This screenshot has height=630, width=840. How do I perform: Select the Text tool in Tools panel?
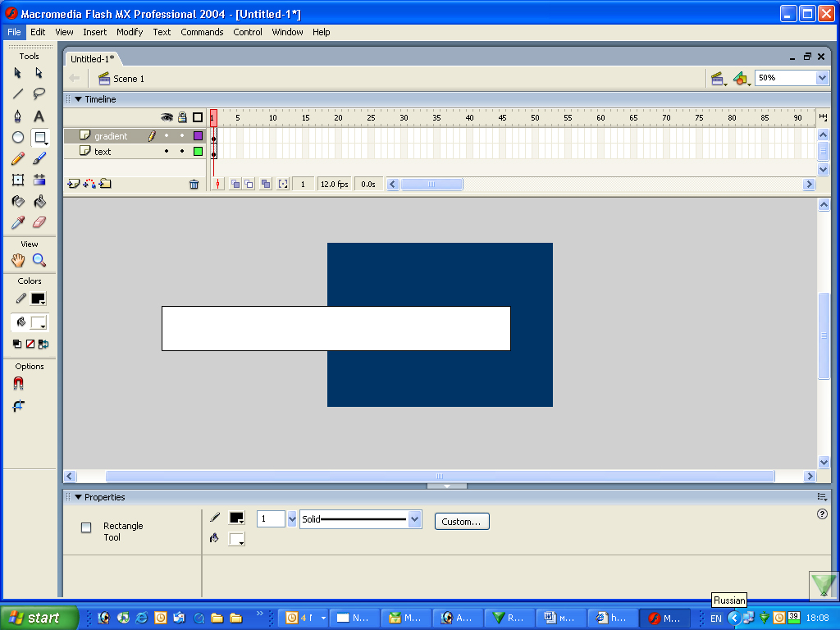click(x=39, y=116)
